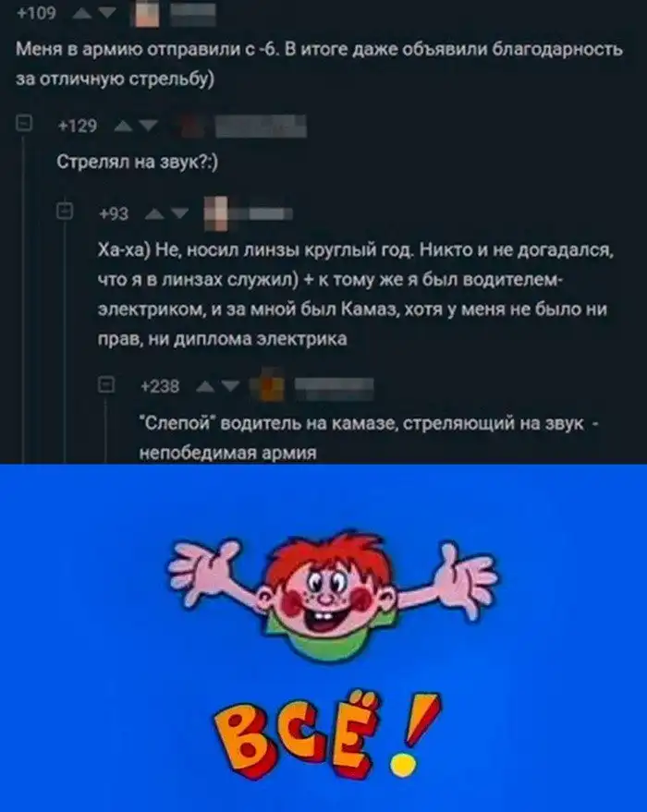Screen dimensions: 647x812
Task: Upvote the comment rated +109
Action: coord(82,14)
